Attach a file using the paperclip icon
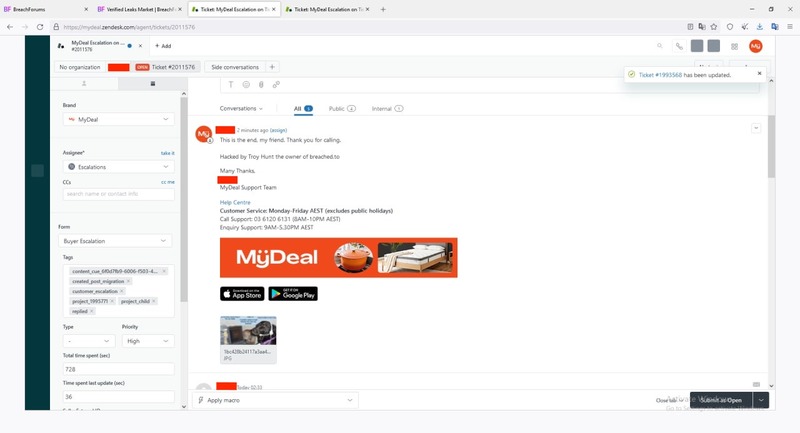Viewport: 800px width, 433px height. pos(261,85)
